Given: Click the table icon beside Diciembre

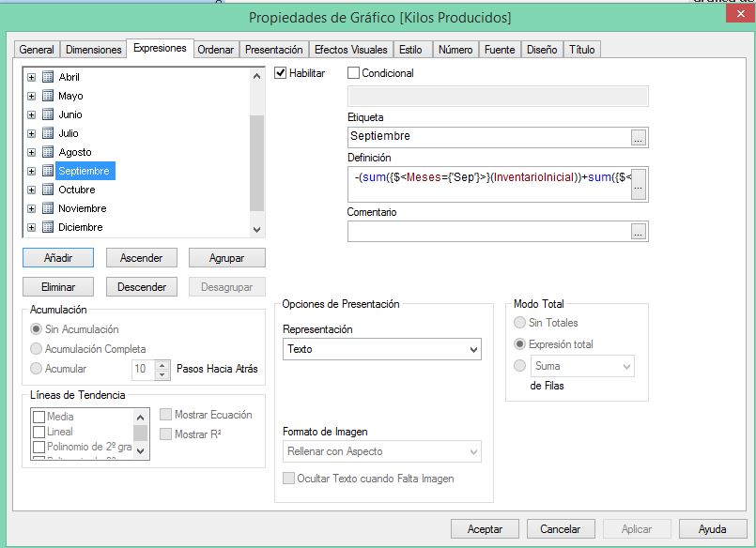Looking at the screenshot, I should (48, 227).
